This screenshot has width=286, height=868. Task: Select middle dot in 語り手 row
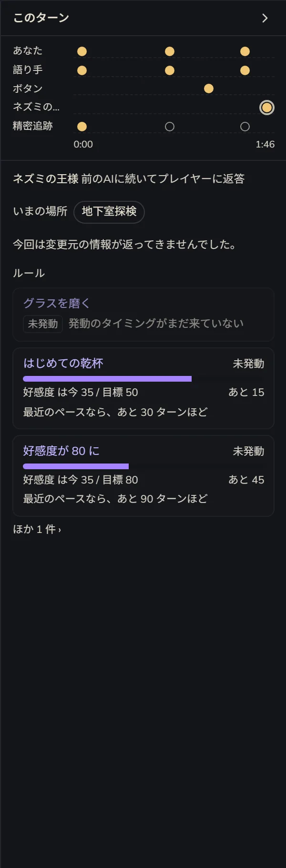[x=170, y=70]
